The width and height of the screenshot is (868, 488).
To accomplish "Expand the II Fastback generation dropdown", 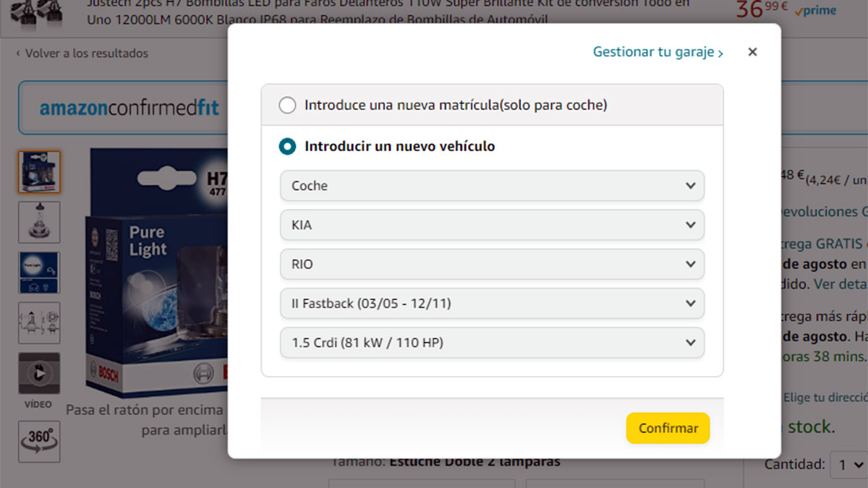I will (x=492, y=304).
